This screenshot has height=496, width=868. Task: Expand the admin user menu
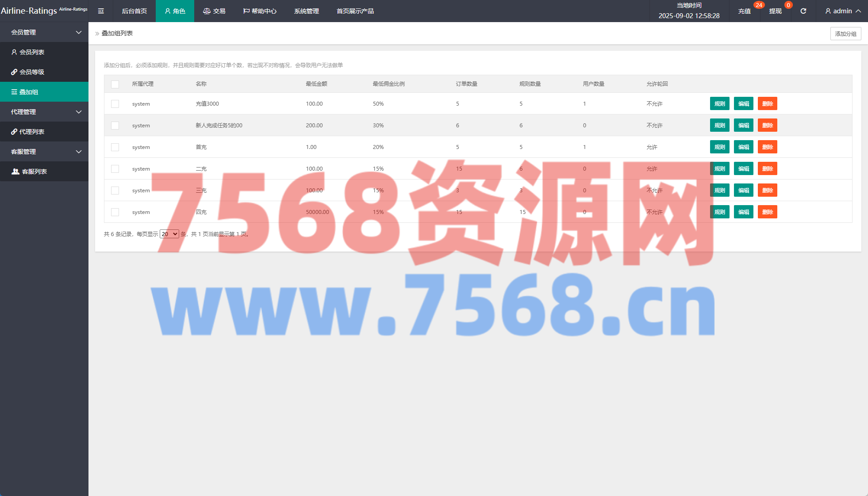pyautogui.click(x=842, y=11)
